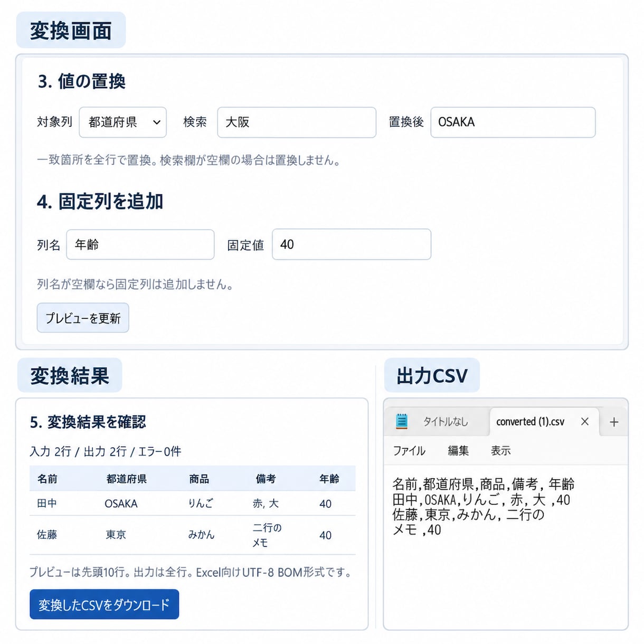Open the 編集 menu in notepad

click(458, 450)
